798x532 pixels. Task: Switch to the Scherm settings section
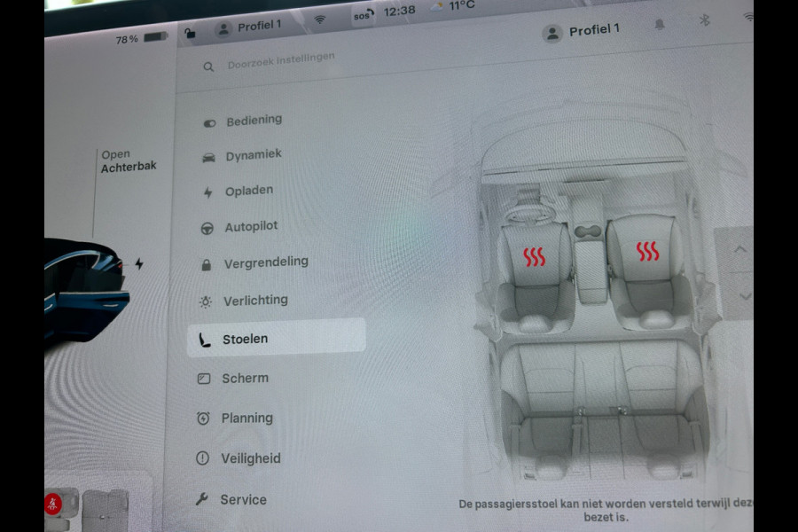tap(245, 379)
